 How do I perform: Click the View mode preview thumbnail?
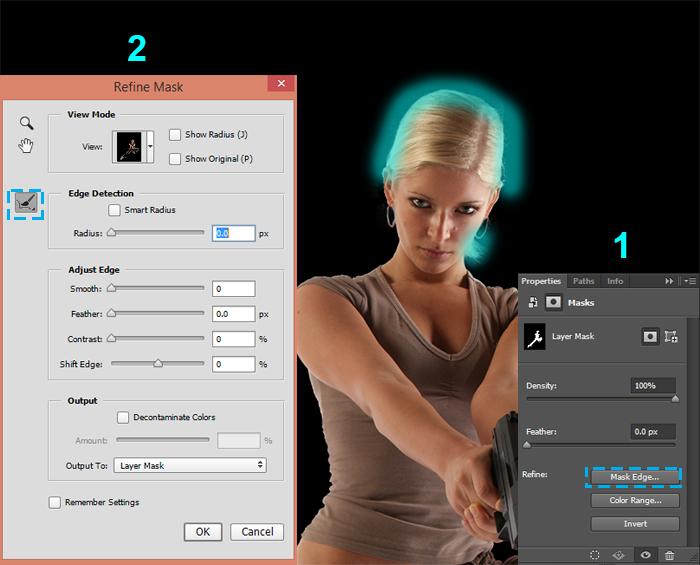[129, 146]
